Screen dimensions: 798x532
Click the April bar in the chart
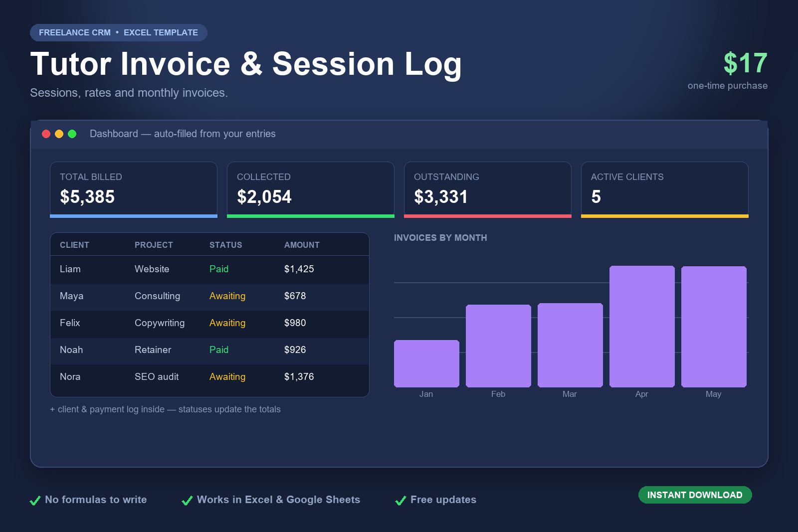[642, 327]
